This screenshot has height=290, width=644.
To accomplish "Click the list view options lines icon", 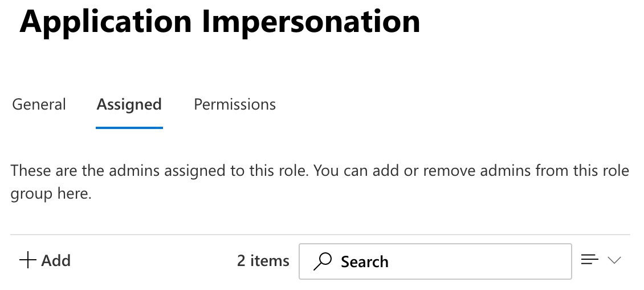I will point(589,260).
